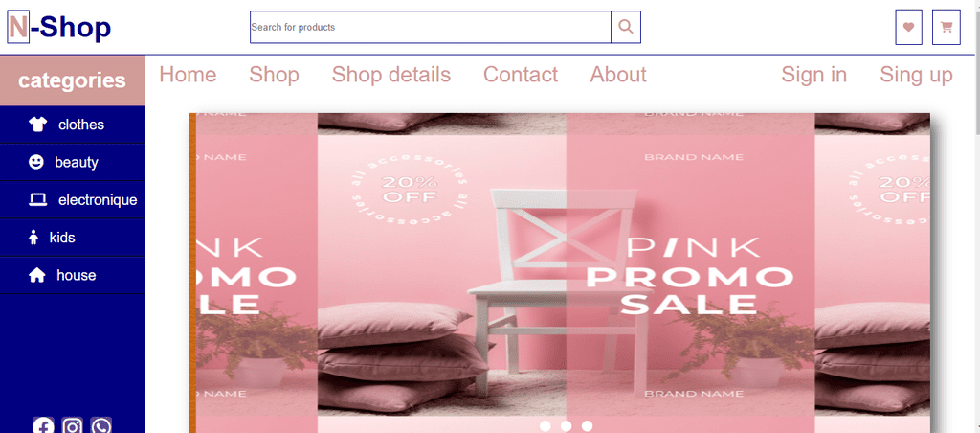
Task: Open the Shop details page
Action: [391, 75]
